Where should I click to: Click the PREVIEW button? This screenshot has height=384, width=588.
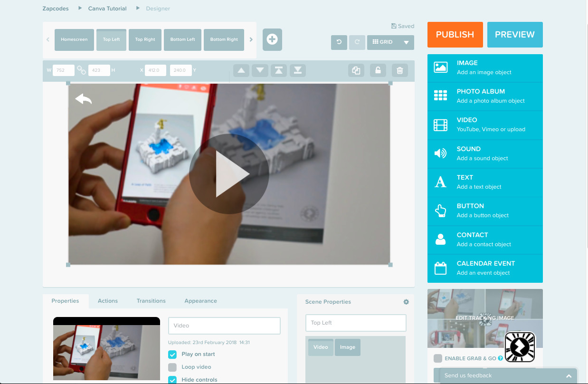click(514, 35)
